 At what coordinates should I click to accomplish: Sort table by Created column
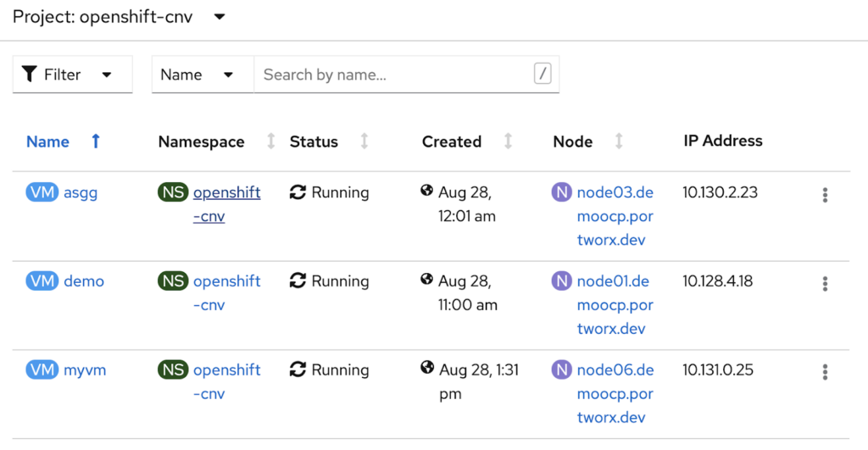click(508, 142)
